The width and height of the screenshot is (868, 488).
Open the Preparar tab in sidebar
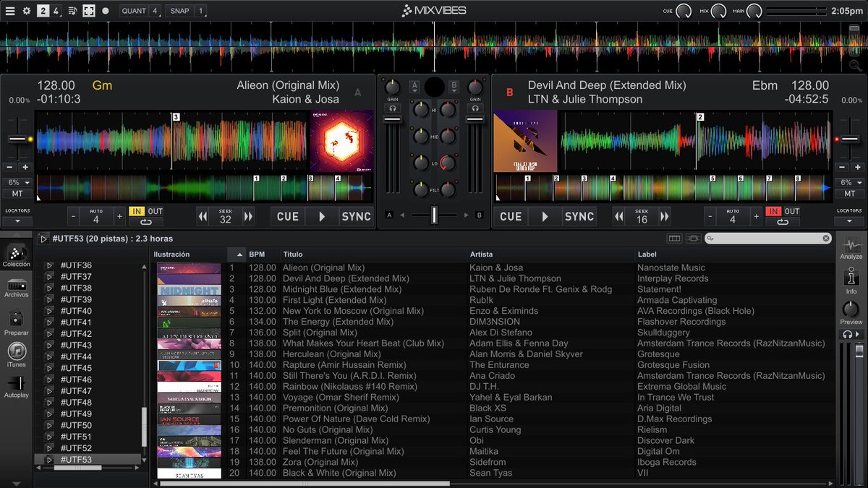[x=17, y=323]
